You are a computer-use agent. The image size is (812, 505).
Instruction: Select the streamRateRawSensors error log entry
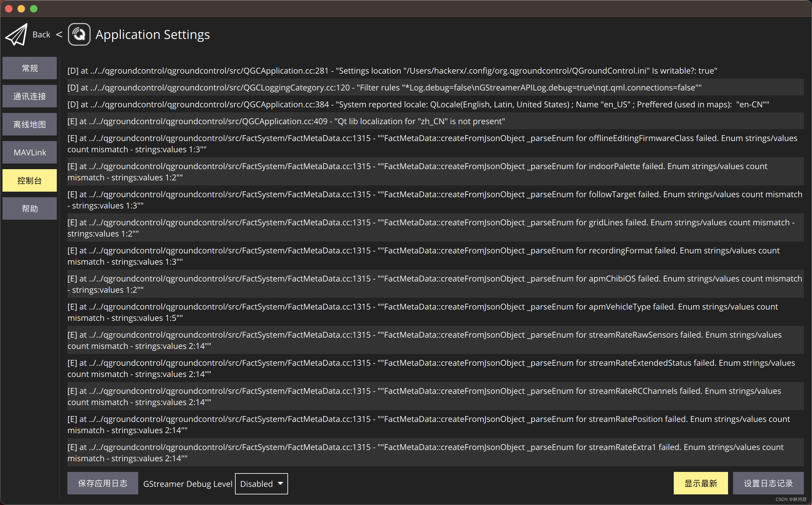pos(435,340)
